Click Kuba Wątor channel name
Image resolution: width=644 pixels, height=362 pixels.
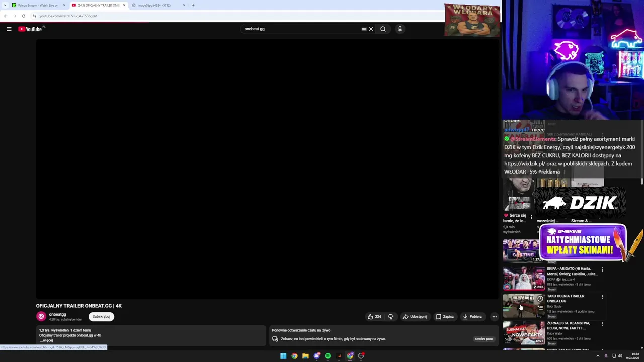coord(555,333)
